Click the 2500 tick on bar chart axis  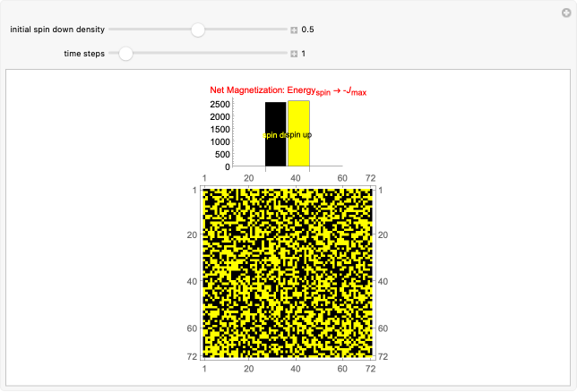[218, 104]
